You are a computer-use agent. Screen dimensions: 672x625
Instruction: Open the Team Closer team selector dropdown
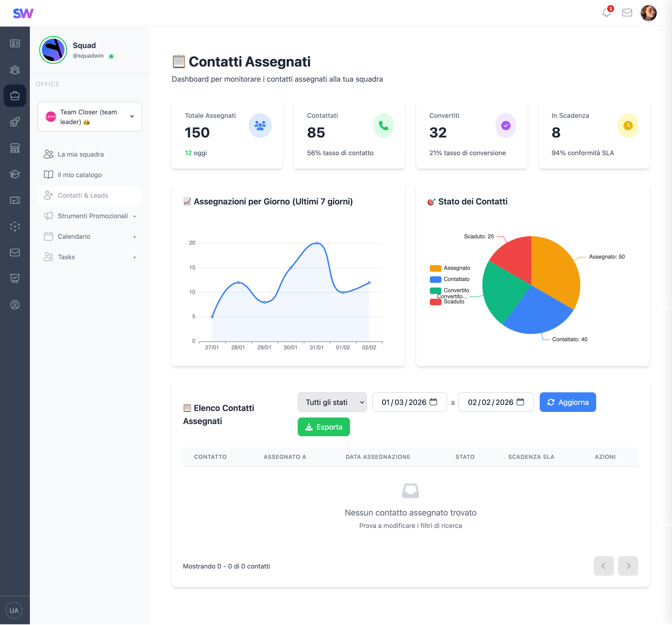[90, 117]
